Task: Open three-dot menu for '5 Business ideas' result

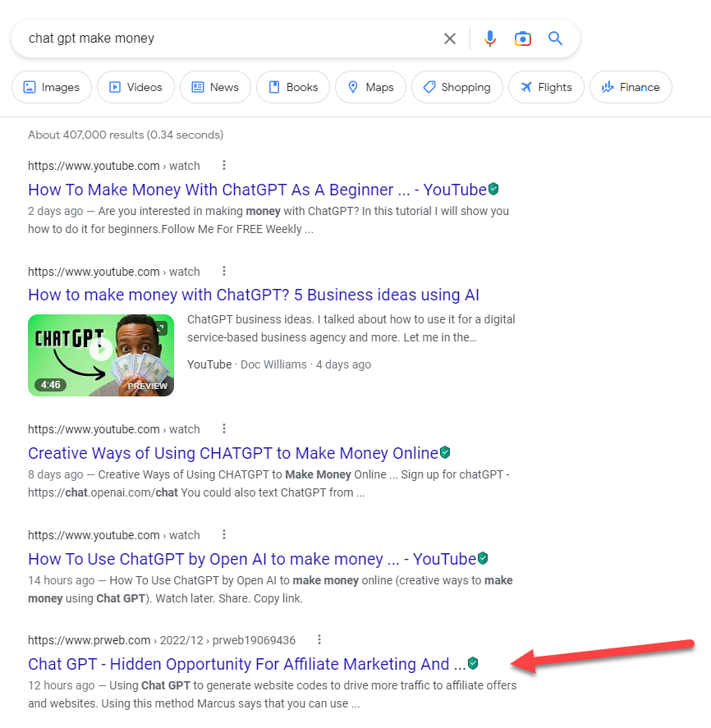Action: pyautogui.click(x=224, y=271)
